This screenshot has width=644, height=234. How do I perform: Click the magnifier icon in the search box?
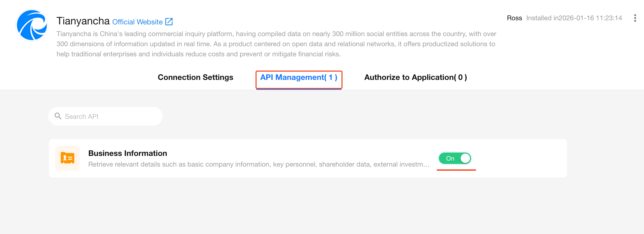pos(58,116)
